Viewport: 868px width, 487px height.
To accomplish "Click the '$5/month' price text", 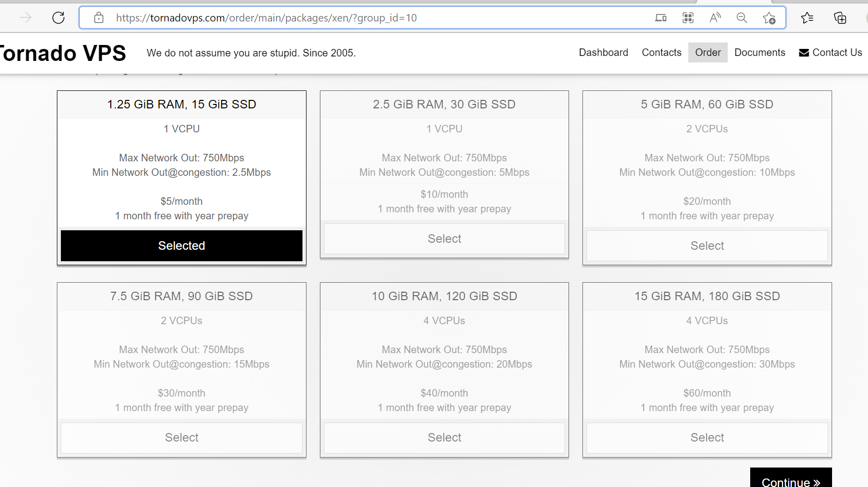I will (x=182, y=201).
